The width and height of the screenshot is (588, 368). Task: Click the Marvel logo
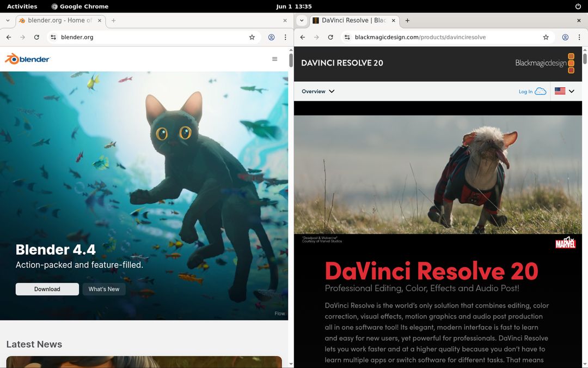click(x=566, y=243)
